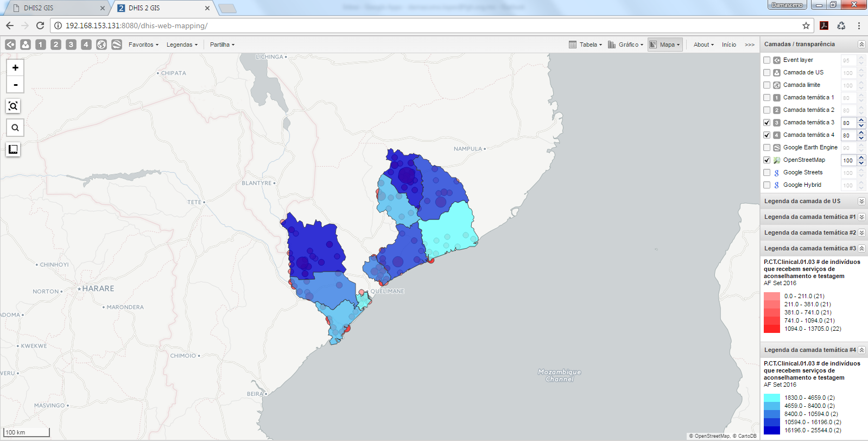Click zoom to content extent icon

(14, 106)
